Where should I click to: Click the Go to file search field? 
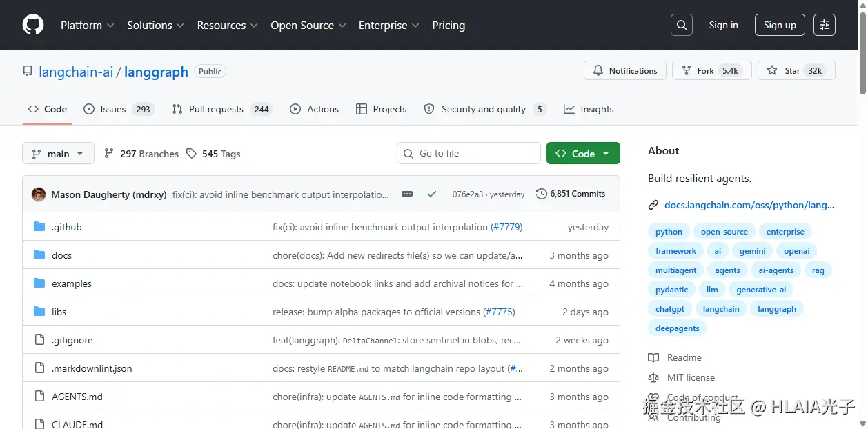pyautogui.click(x=468, y=153)
